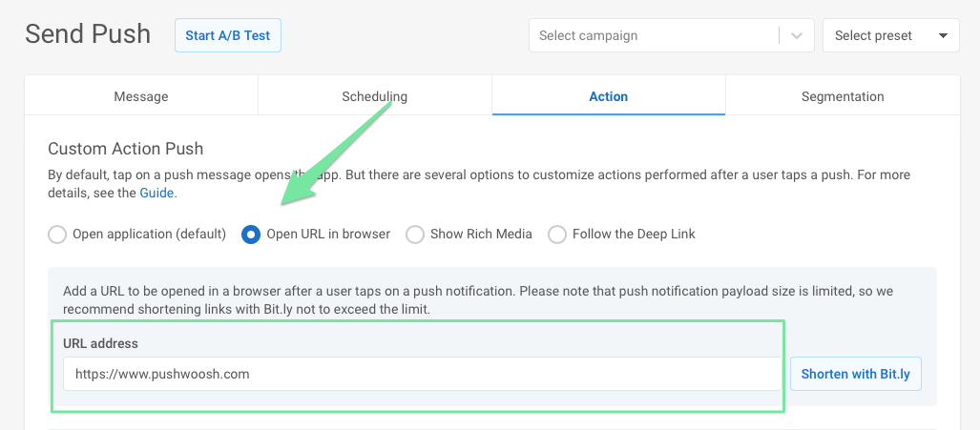Viewport: 980px width, 430px height.
Task: Choose the Follow the Deep Link option
Action: point(557,234)
